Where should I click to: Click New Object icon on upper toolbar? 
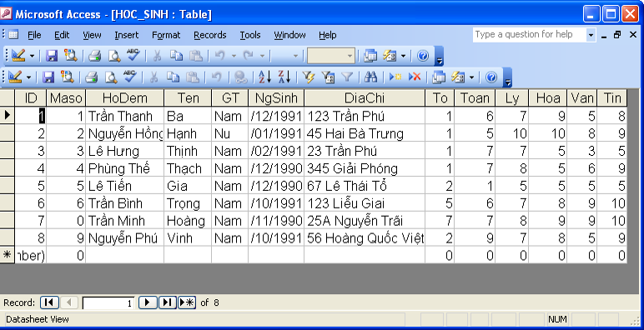390,55
